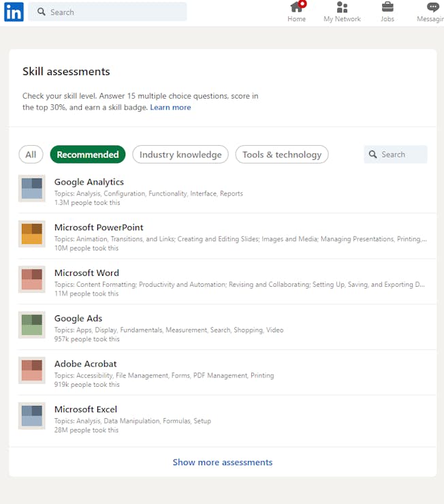Click the '11M people took this' text
The width and height of the screenshot is (444, 504).
(x=86, y=294)
